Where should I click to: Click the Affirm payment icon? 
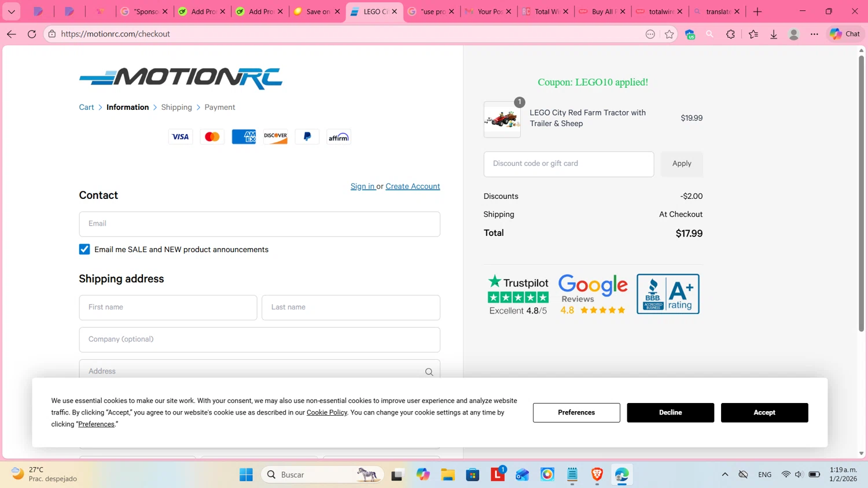tap(339, 137)
